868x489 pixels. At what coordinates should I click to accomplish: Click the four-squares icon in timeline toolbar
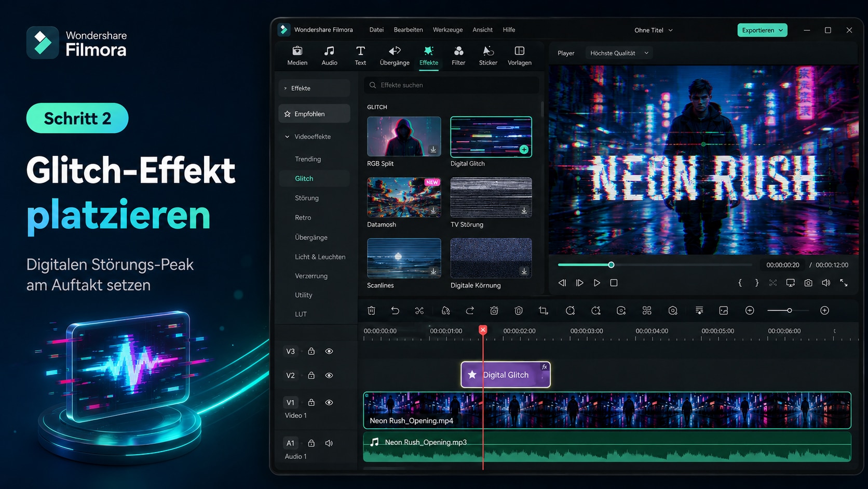pyautogui.click(x=647, y=310)
